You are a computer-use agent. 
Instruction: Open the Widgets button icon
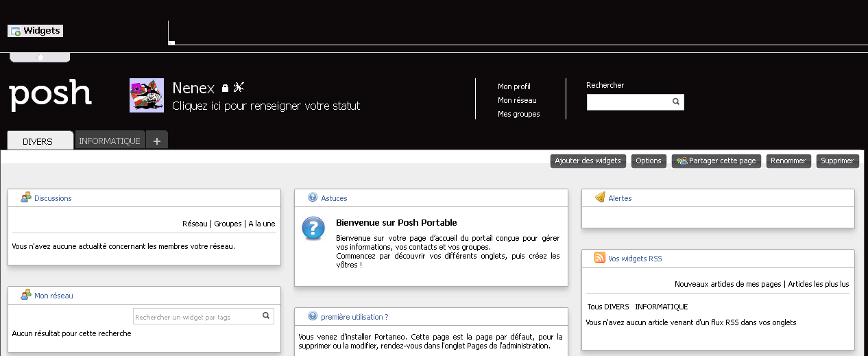[x=16, y=31]
